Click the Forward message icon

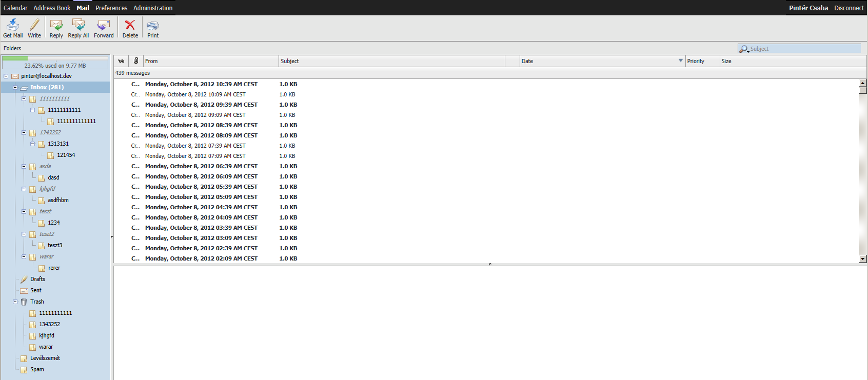(104, 25)
